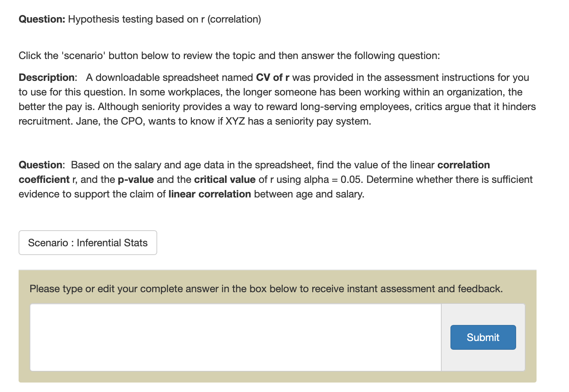
Task: Click the bold phrase 'linear correlation'
Action: coord(210,194)
